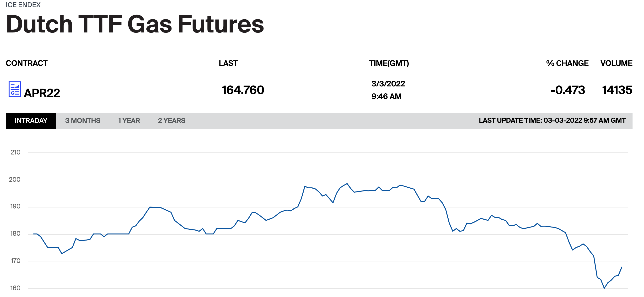Select the INTRADAY chart tab
Viewport: 644px width, 297px height.
click(31, 121)
